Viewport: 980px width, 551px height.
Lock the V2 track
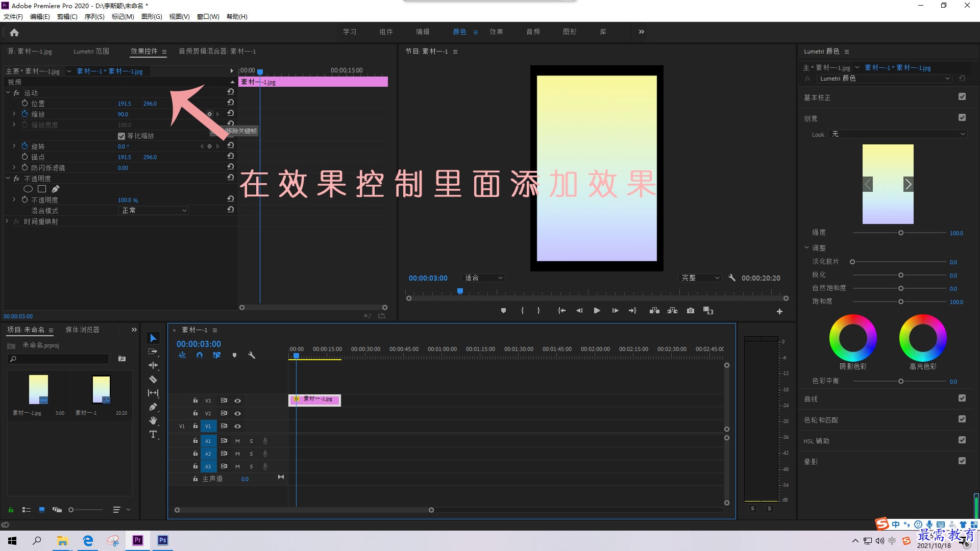click(x=195, y=413)
